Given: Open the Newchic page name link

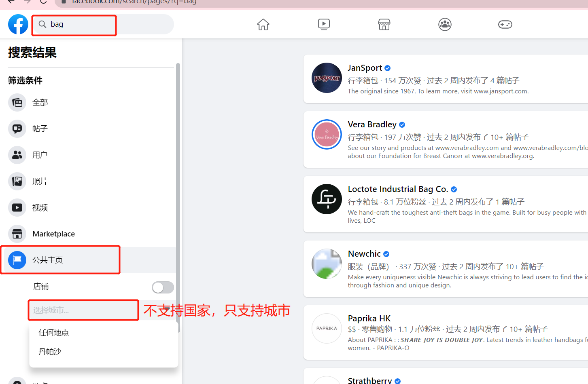Looking at the screenshot, I should pyautogui.click(x=364, y=254).
